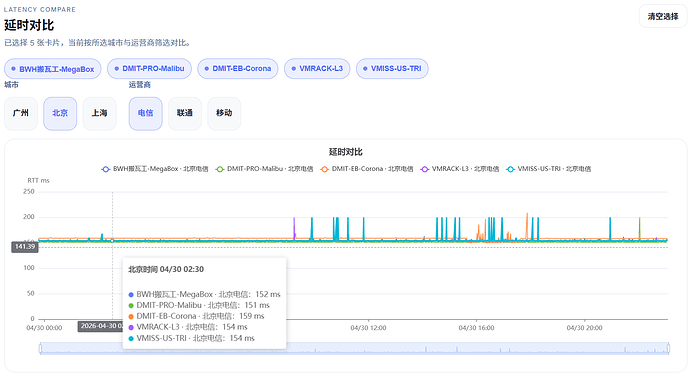Click the VMRACK-L3 chip
The image size is (690, 374).
coord(317,69)
